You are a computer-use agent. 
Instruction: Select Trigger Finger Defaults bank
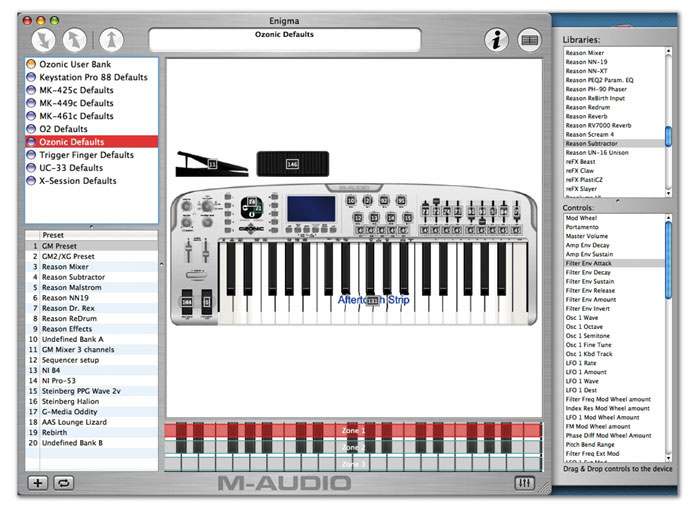point(92,155)
